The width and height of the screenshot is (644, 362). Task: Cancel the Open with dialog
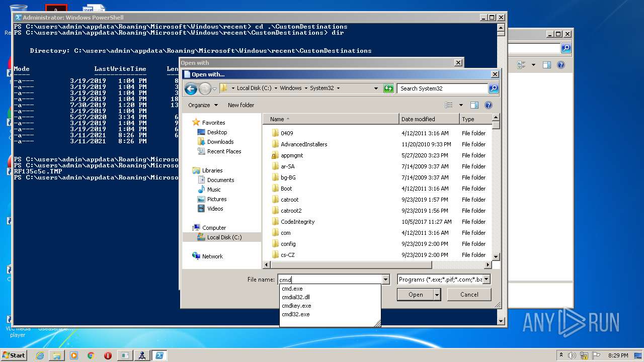tap(469, 295)
